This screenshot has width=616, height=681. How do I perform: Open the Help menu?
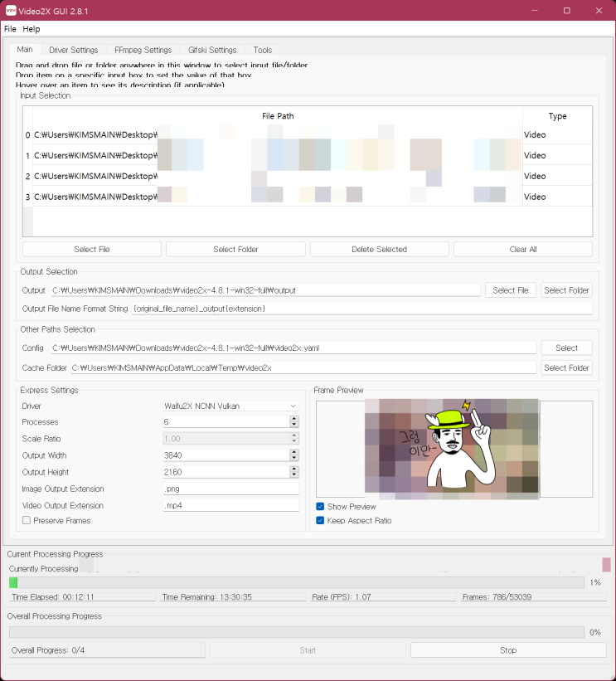point(32,29)
